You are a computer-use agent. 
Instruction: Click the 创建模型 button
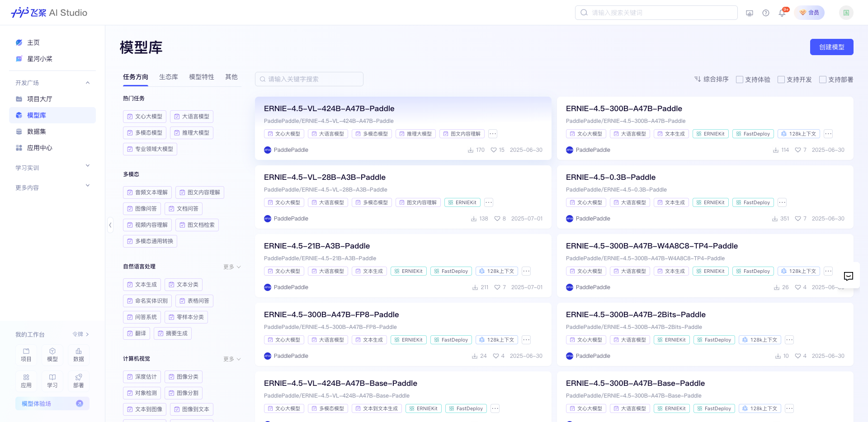click(x=832, y=47)
